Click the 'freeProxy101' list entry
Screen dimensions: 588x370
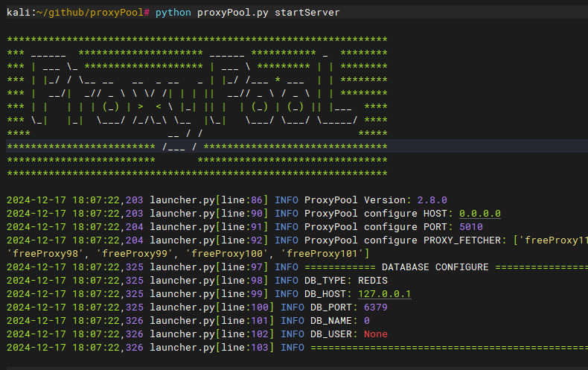pyautogui.click(x=322, y=254)
